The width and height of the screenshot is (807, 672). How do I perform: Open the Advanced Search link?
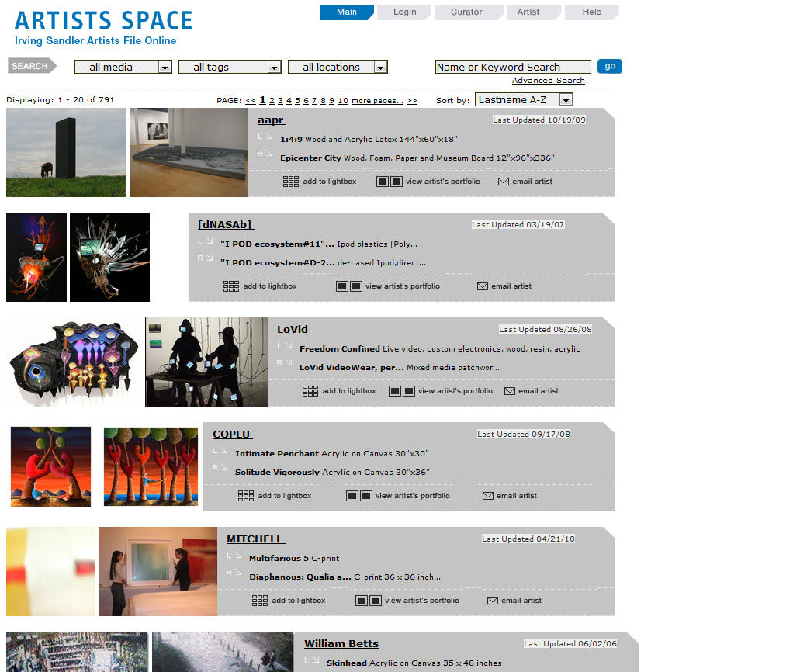pos(548,81)
